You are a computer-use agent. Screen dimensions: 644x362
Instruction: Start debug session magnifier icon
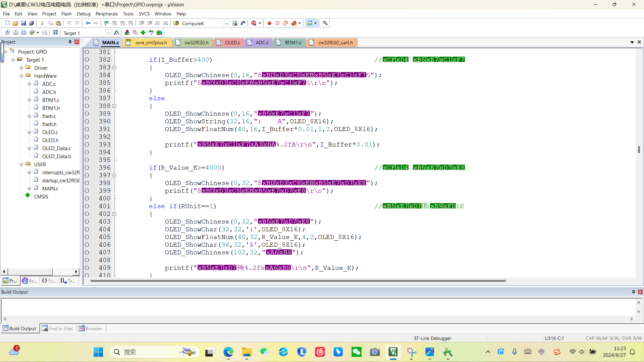coord(254,23)
